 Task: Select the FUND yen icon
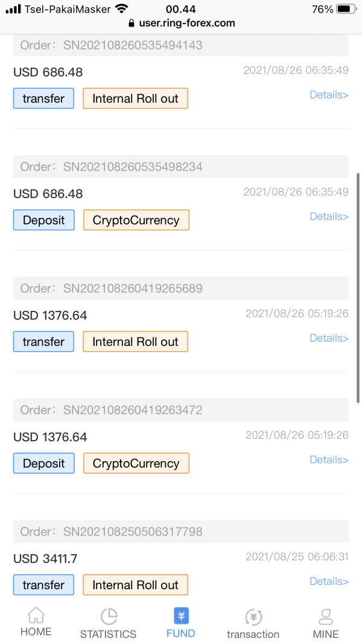click(x=181, y=616)
